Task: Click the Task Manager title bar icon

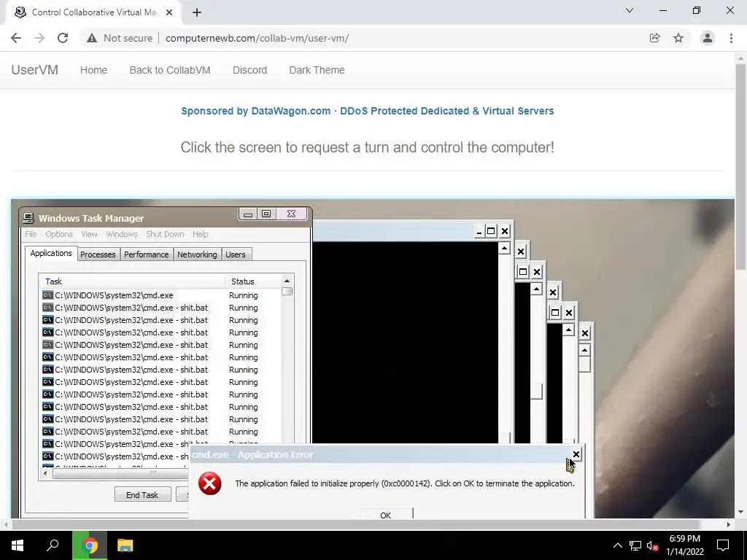Action: (28, 218)
